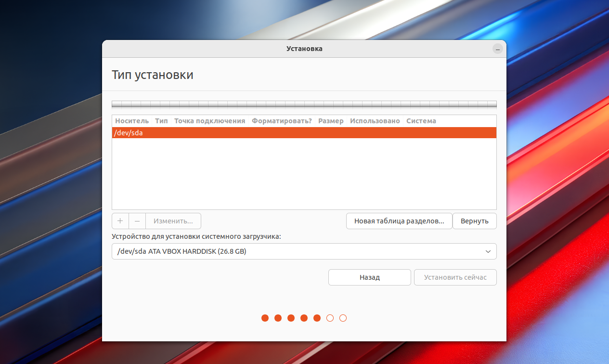Sort by the Размер column
This screenshot has width=609, height=364.
[x=331, y=121]
